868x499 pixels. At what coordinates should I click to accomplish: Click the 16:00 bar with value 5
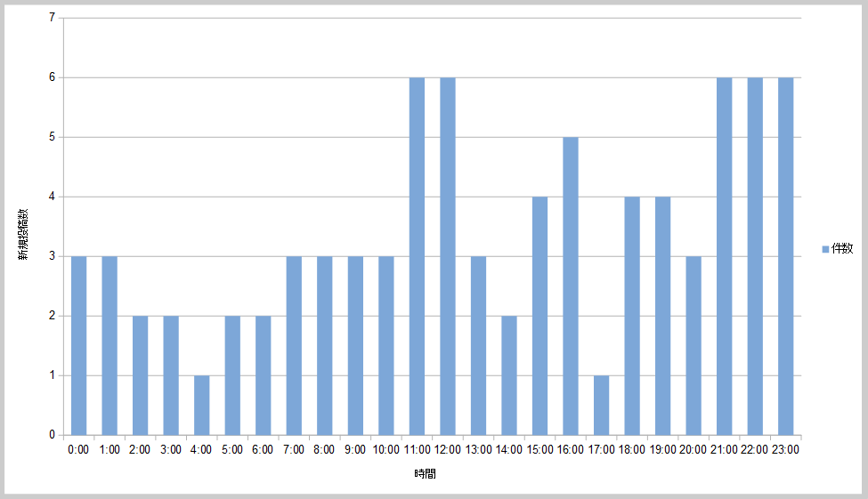click(x=571, y=286)
